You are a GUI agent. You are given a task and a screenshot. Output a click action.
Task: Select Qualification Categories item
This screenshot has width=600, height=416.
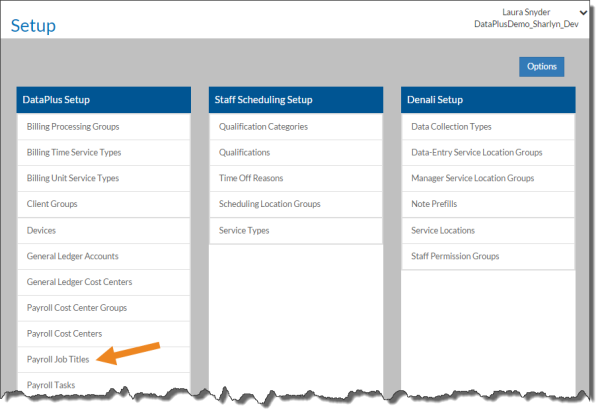pyautogui.click(x=263, y=127)
